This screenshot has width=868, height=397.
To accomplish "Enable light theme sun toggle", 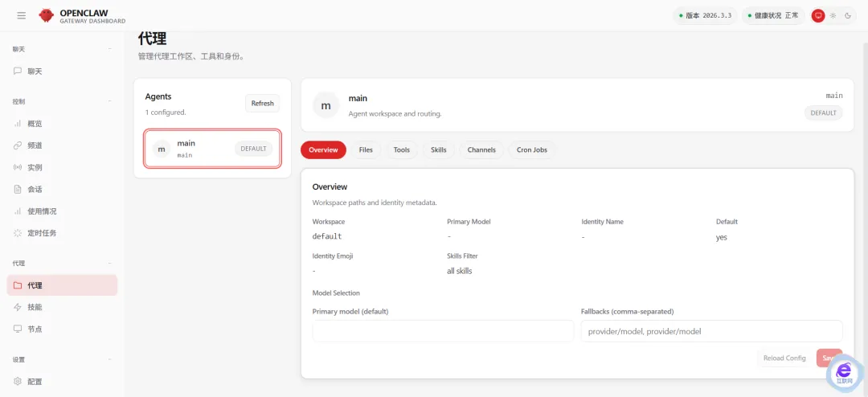I will (x=833, y=15).
